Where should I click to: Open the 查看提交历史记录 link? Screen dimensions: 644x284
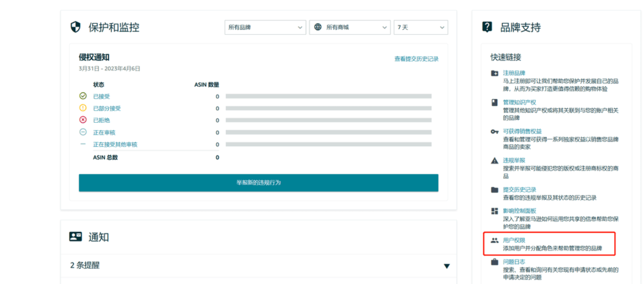(x=417, y=59)
